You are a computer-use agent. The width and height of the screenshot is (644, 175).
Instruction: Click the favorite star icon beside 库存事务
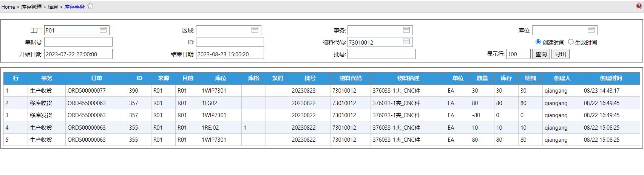click(90, 6)
